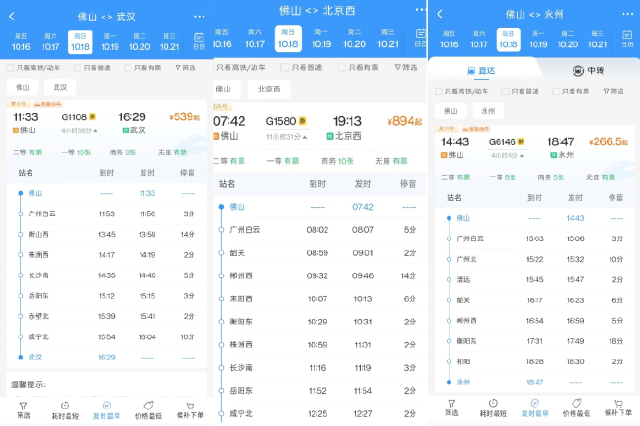Tap 候补下单 on 佛山-永州 screen

coord(618,408)
